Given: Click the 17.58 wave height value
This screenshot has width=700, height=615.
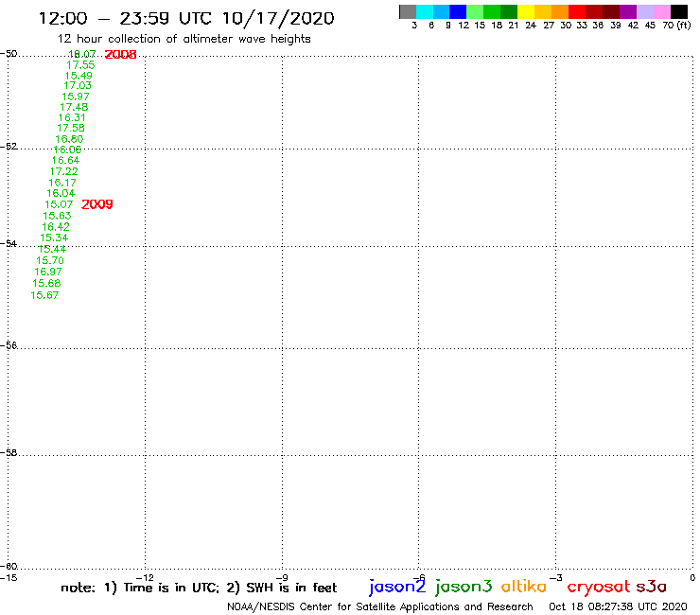Looking at the screenshot, I should (71, 128).
